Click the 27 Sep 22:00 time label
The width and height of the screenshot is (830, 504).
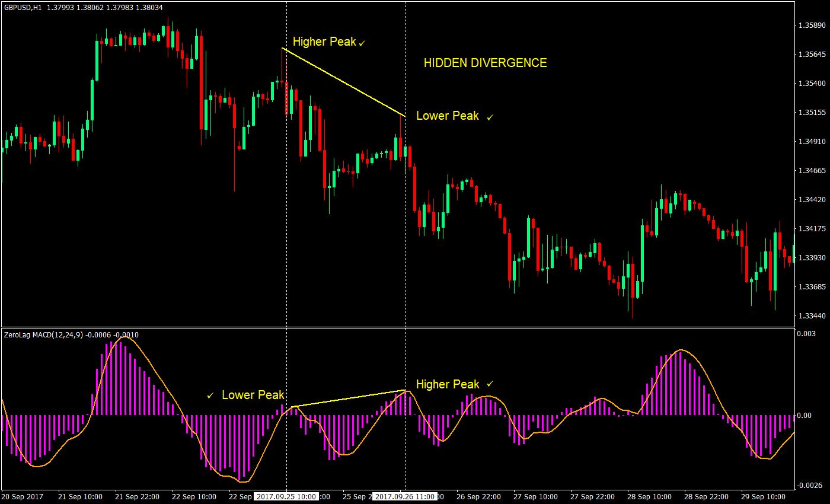point(592,496)
